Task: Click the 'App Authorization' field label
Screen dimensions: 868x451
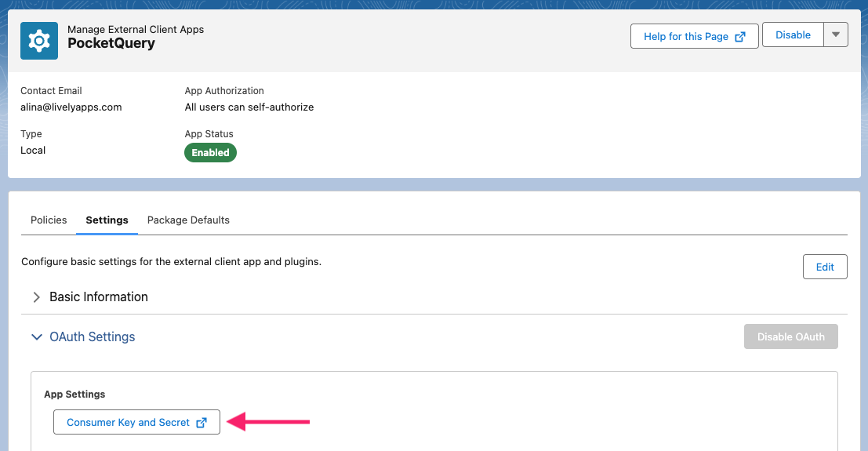Action: point(224,91)
